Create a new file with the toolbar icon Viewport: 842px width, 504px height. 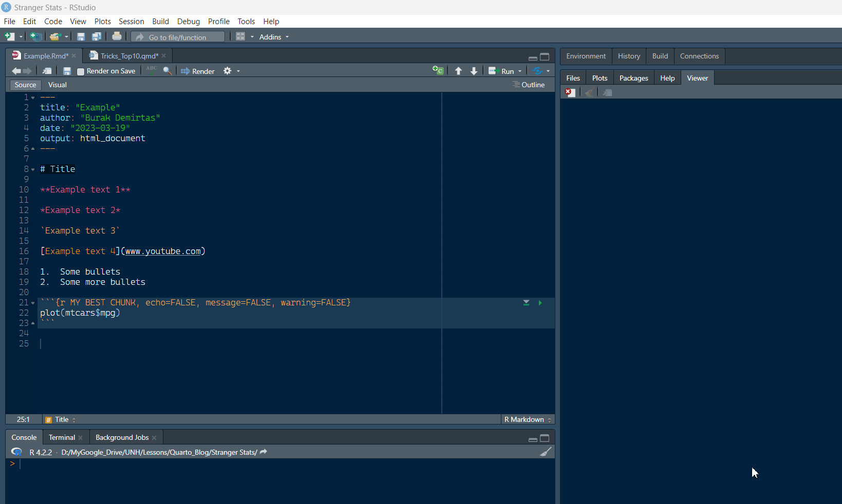click(9, 36)
